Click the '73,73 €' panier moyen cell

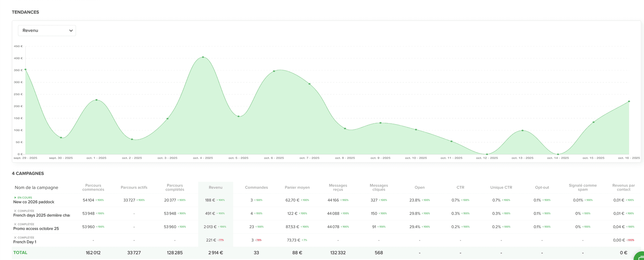click(x=294, y=240)
